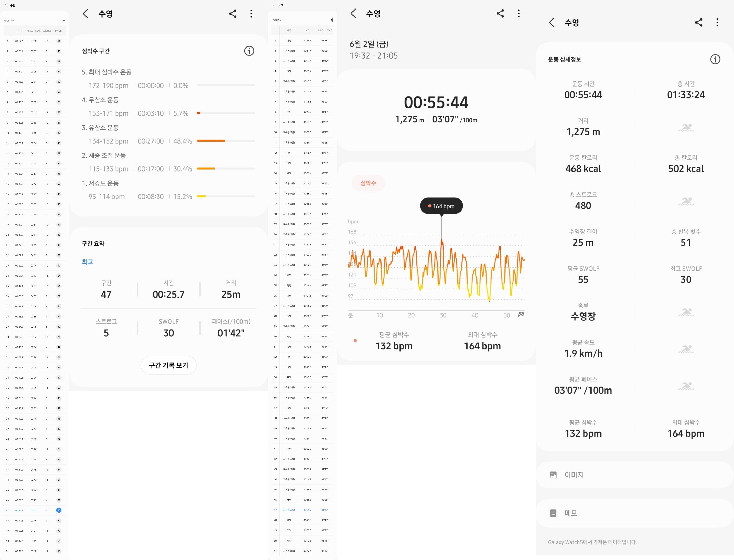Open more options on the 6월 2일 (금) screen
734x560 pixels.
pyautogui.click(x=519, y=14)
